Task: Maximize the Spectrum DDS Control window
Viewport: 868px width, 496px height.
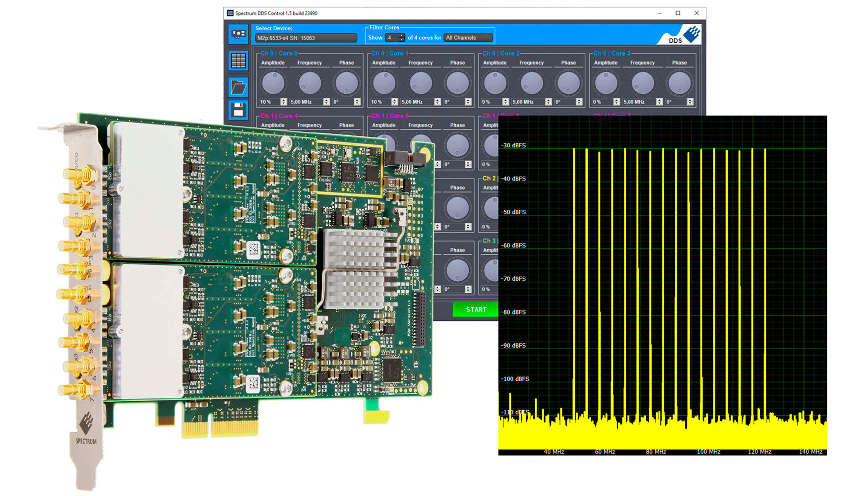Action: (x=678, y=13)
